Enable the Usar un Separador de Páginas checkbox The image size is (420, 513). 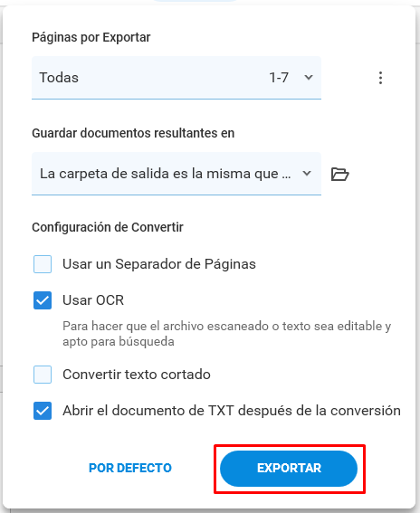[43, 264]
